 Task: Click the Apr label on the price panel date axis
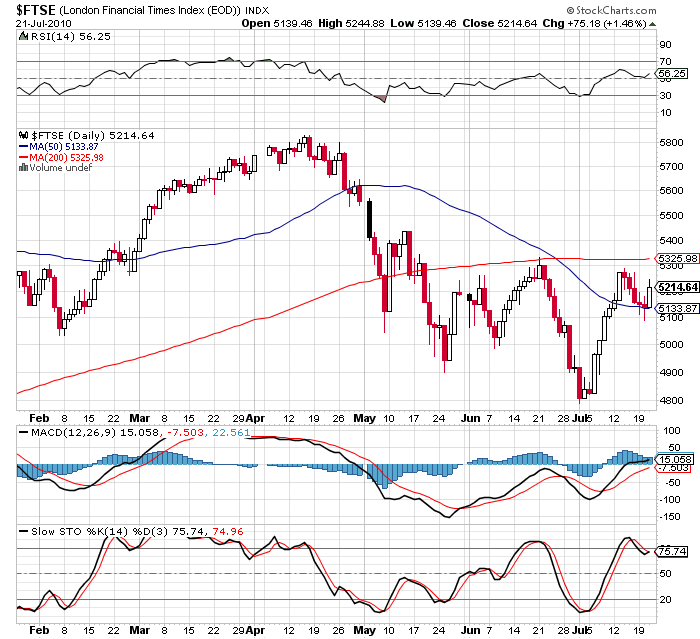[255, 419]
